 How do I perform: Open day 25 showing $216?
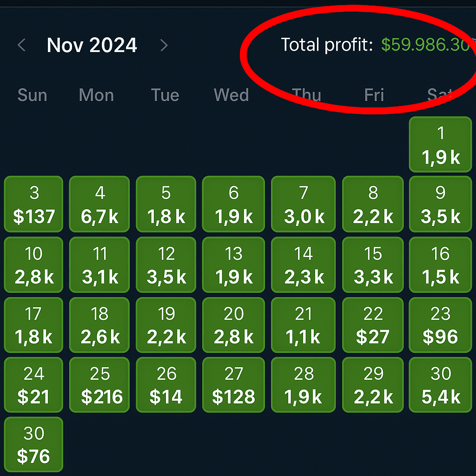99,385
